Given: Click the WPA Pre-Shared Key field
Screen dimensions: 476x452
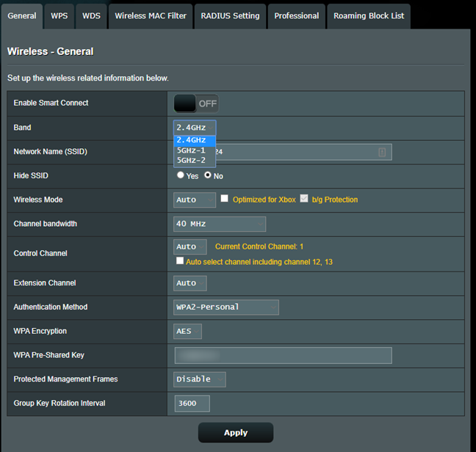Looking at the screenshot, I should (x=284, y=356).
